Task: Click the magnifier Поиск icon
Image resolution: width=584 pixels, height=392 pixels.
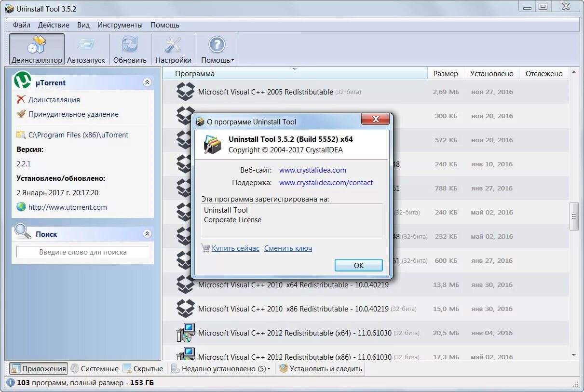Action: click(22, 231)
